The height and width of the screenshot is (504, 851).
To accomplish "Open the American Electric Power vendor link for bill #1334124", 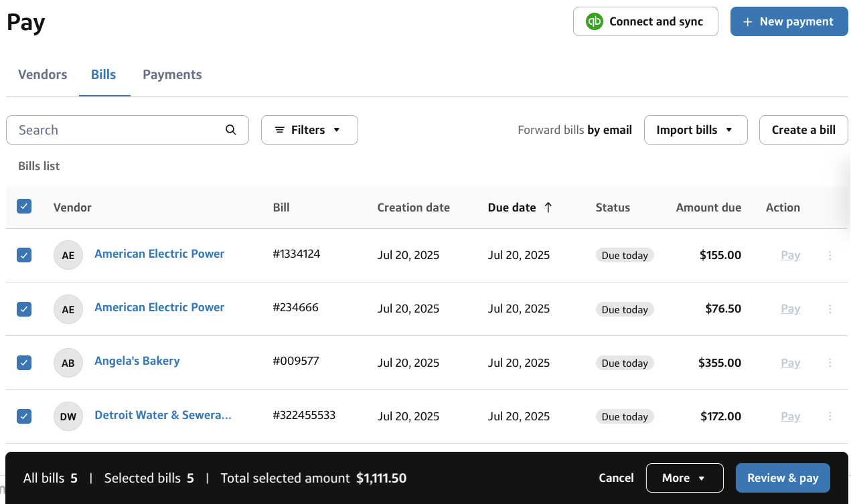I will click(159, 254).
